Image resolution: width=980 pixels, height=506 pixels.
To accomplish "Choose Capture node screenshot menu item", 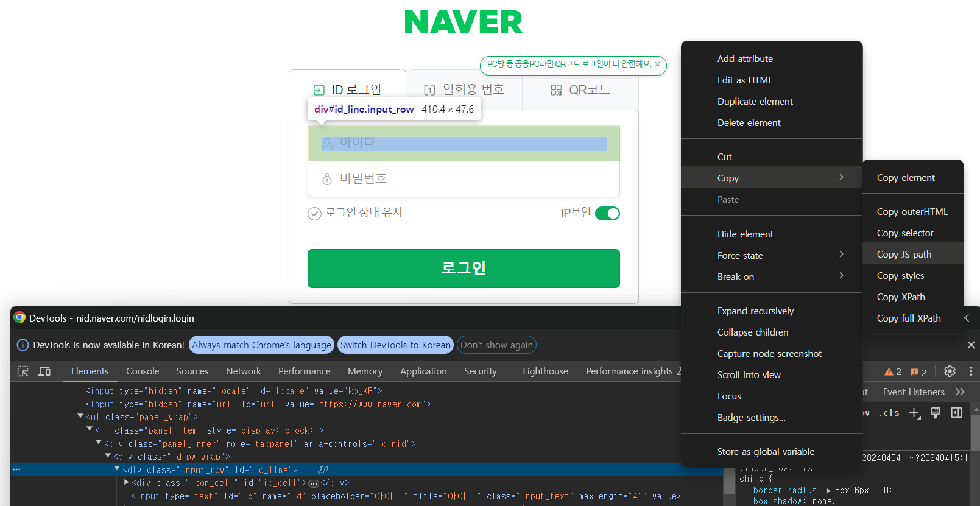I will 772,353.
